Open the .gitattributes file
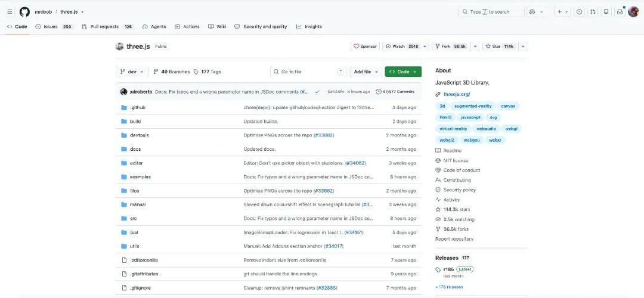This screenshot has width=644, height=298. coord(144,274)
